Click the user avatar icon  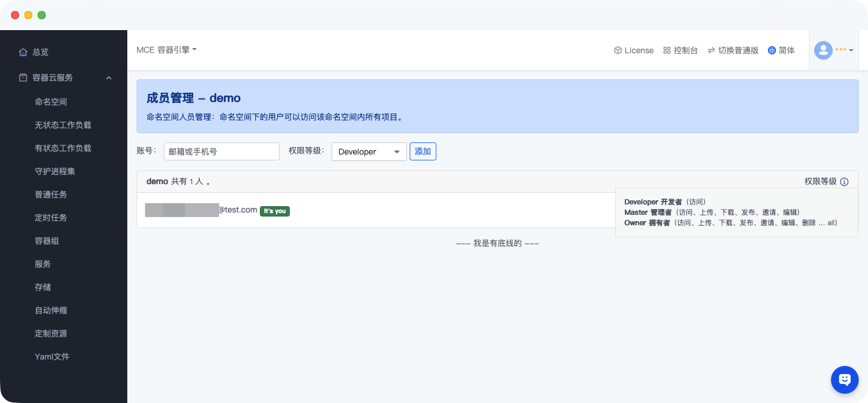[823, 50]
